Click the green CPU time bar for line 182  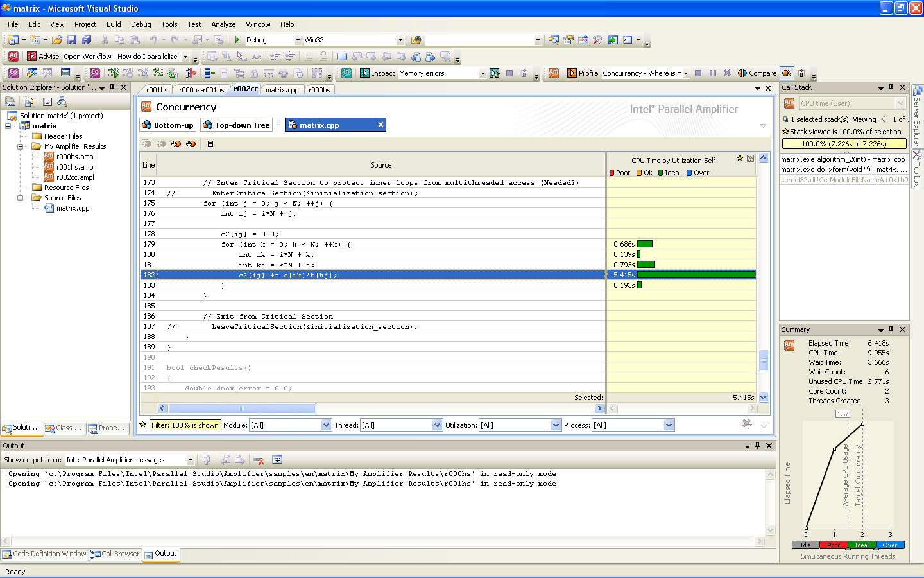coord(696,275)
